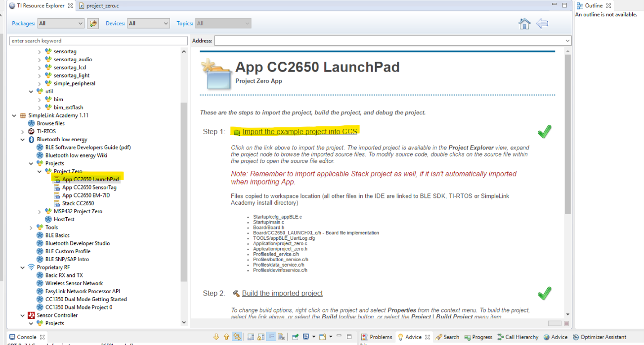Toggle show console when output changes
This screenshot has height=345, width=644.
click(250, 337)
